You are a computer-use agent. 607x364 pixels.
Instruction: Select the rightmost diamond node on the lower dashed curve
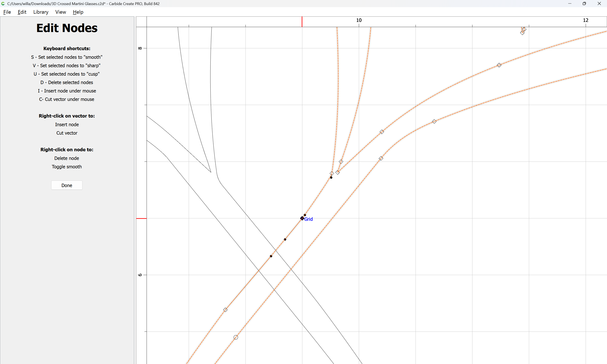[x=434, y=121]
